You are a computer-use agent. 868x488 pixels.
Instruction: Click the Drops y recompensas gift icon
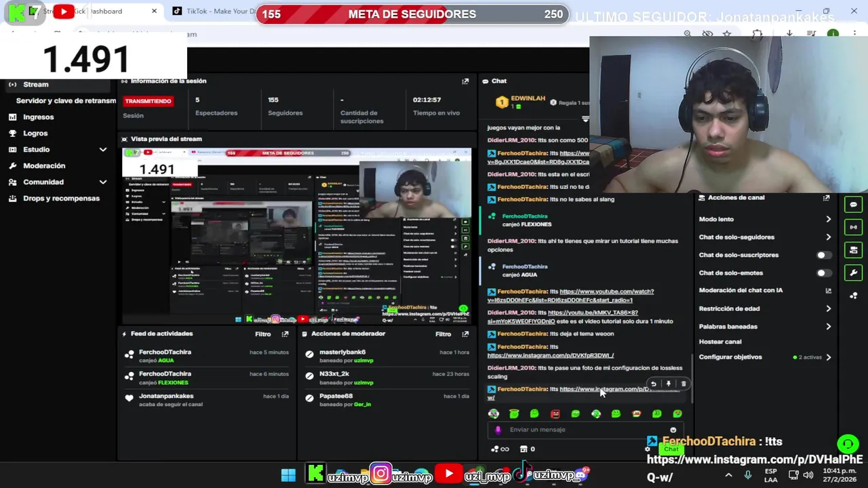point(12,199)
